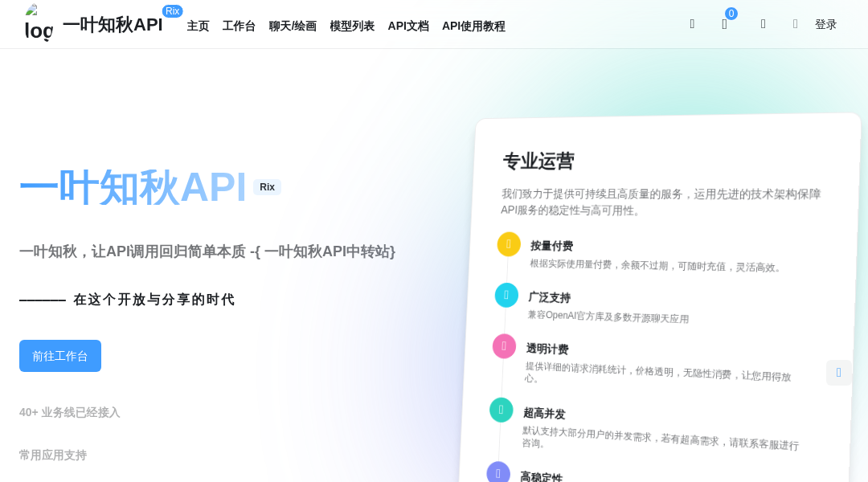Open the 聊天/绘画 dropdown menu
The image size is (868, 482).
pos(292,26)
